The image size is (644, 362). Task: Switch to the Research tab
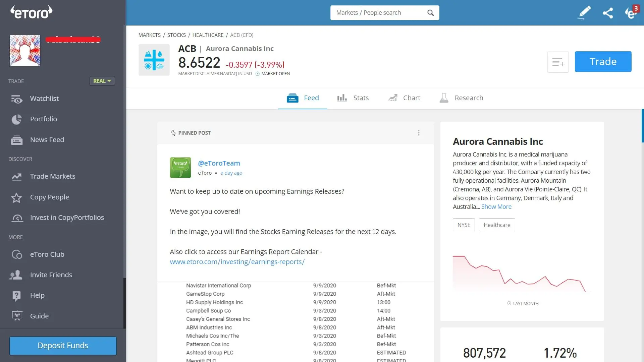pos(462,98)
